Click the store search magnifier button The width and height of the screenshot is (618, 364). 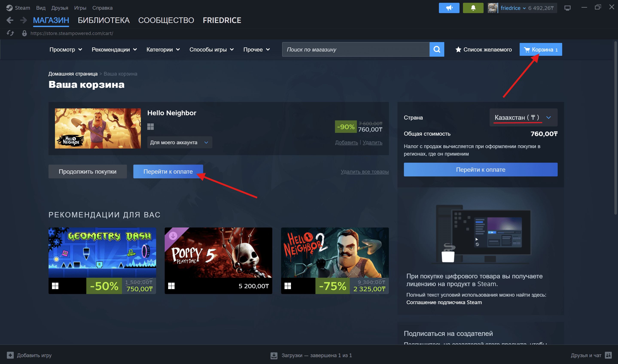coord(437,49)
